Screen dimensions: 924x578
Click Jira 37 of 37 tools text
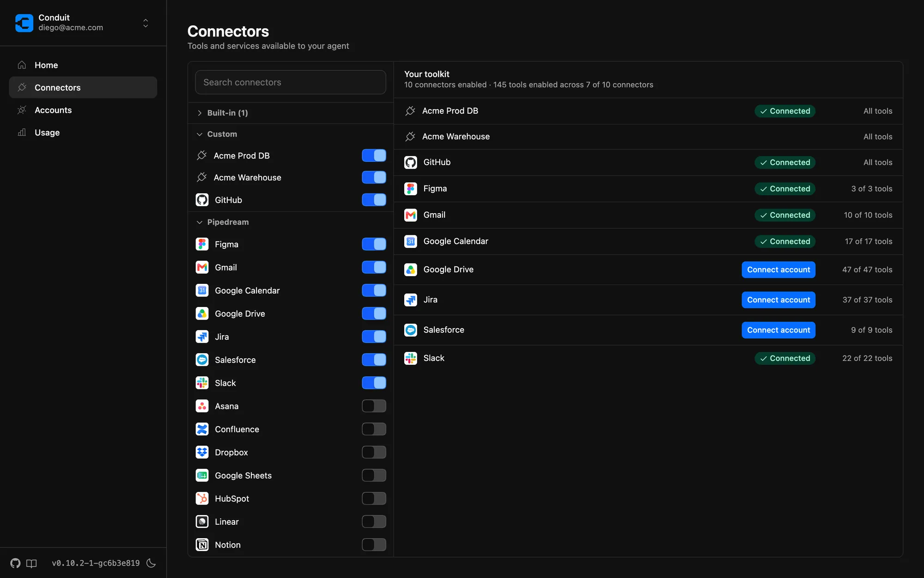[x=867, y=300]
